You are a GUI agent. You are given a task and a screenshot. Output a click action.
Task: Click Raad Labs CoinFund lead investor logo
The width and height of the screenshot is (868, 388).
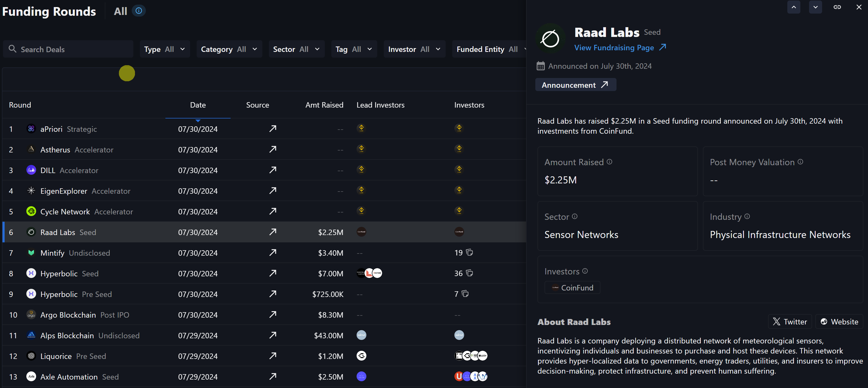click(x=361, y=231)
